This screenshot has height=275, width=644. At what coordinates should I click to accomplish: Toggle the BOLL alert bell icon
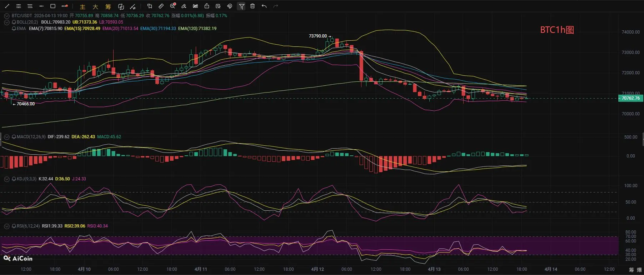point(14,22)
